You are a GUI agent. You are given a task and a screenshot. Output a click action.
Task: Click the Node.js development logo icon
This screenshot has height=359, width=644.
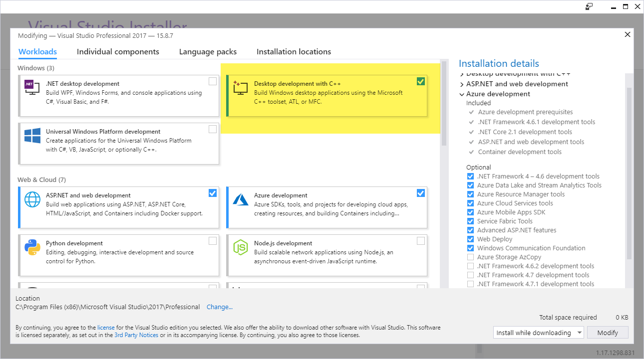240,247
